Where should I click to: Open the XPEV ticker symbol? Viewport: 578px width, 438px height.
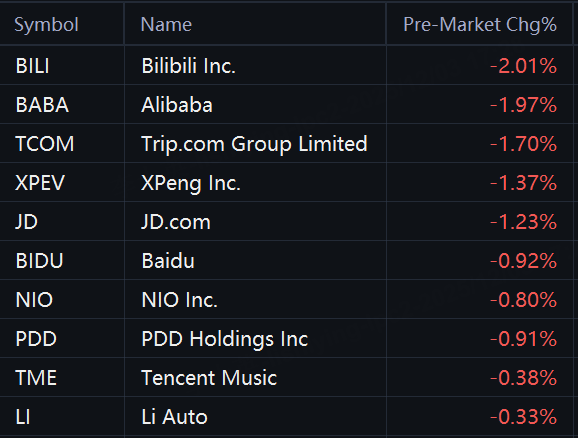pos(40,183)
